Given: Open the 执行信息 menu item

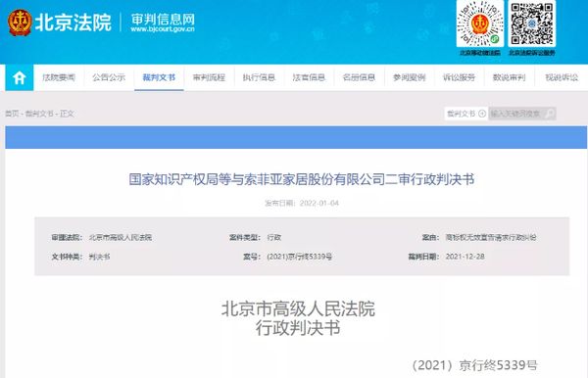Looking at the screenshot, I should click(259, 77).
